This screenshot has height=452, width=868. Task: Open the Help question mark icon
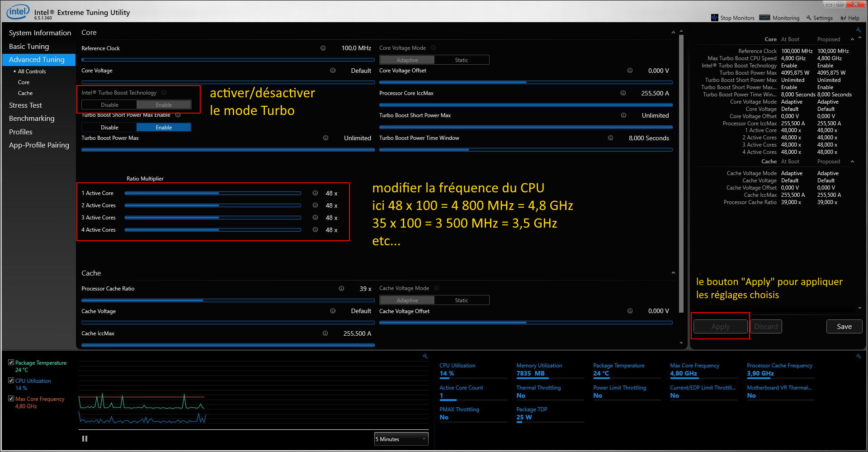[843, 18]
